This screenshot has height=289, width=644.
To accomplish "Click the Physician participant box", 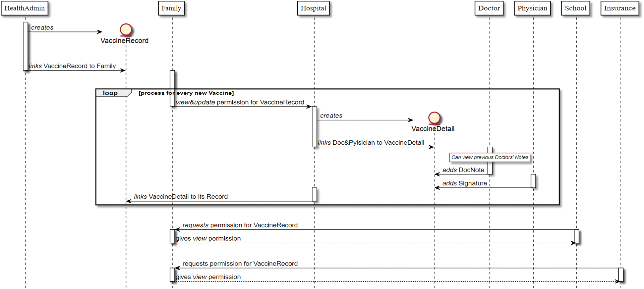I will (532, 8).
